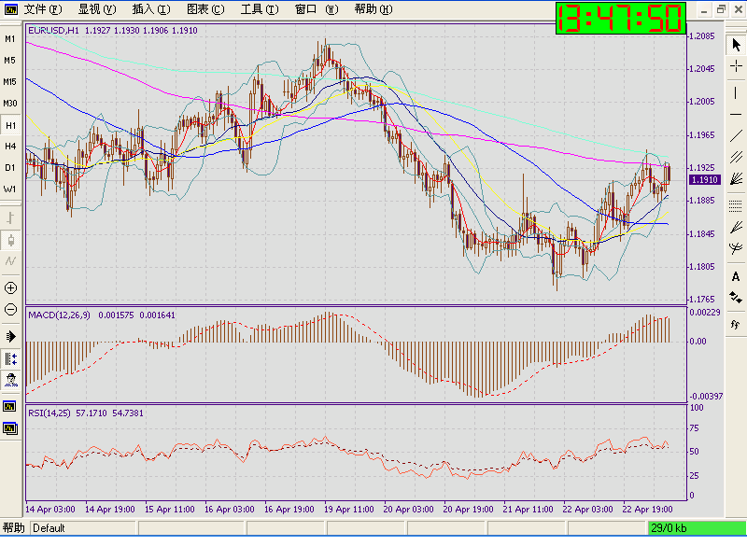
Task: Switch chart to M5 timeframe
Action: 10,60
